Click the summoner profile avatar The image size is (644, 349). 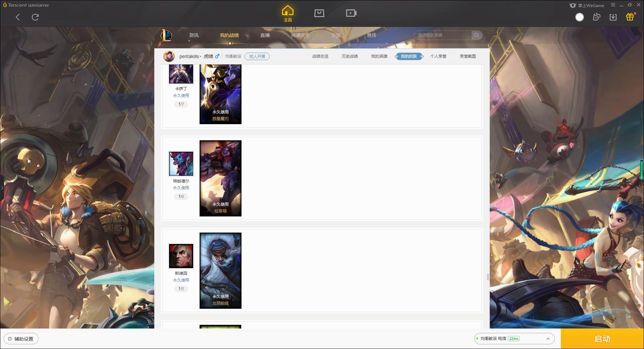click(169, 56)
